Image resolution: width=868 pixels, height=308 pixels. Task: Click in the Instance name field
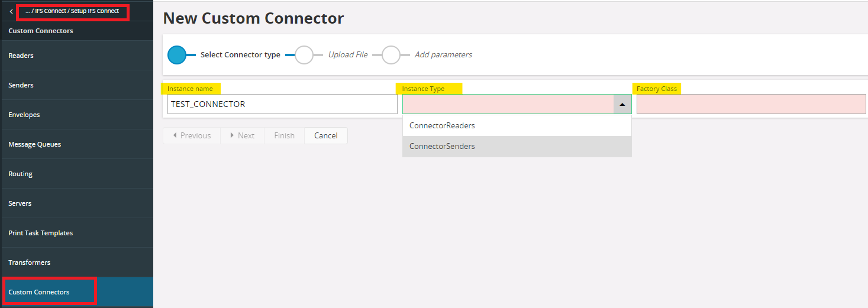(282, 104)
